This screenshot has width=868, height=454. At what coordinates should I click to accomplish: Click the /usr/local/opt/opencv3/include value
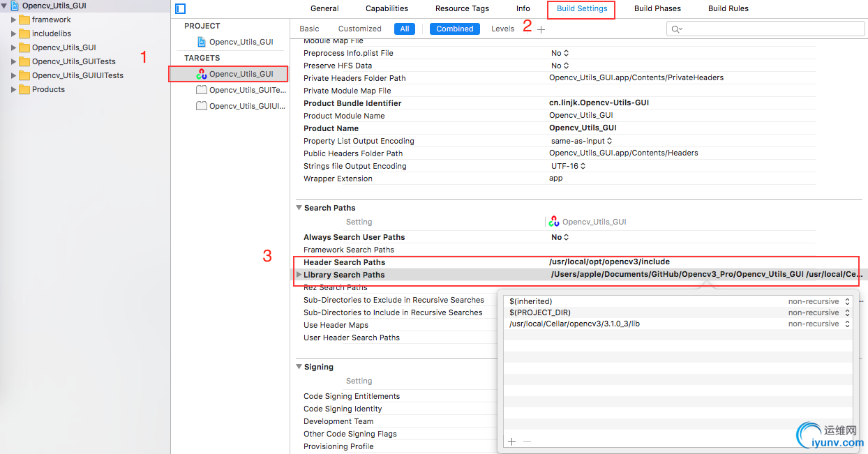point(609,262)
